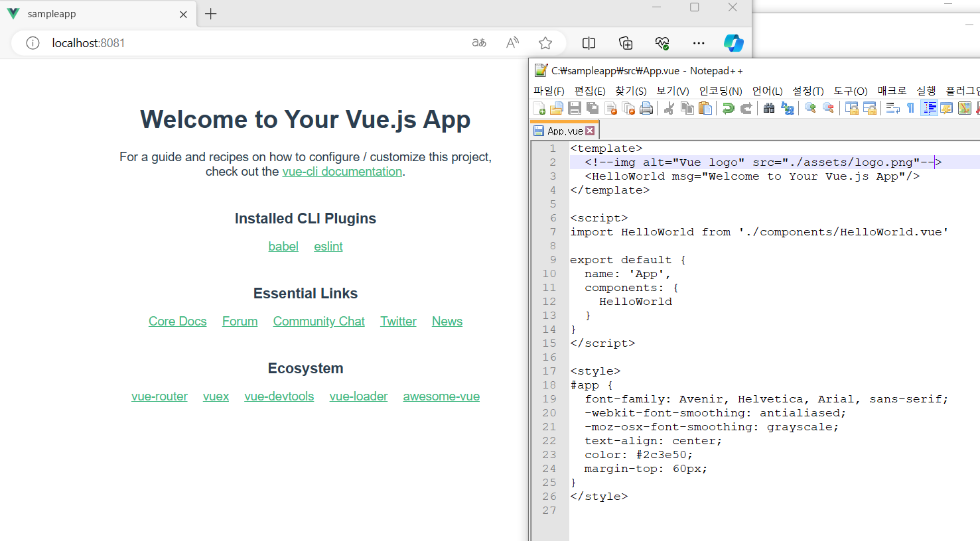Add page to favorites with star icon
The height and width of the screenshot is (541, 980).
545,43
